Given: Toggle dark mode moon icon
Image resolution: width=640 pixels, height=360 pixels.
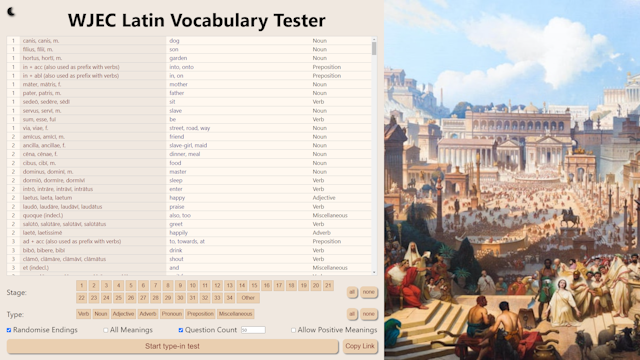Looking at the screenshot, I should [11, 12].
